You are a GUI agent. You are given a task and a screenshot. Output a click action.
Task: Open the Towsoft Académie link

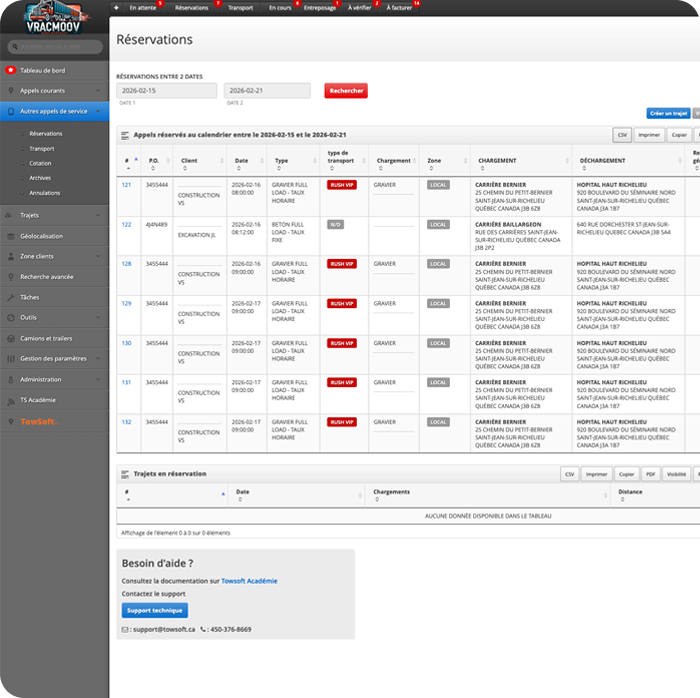[249, 581]
